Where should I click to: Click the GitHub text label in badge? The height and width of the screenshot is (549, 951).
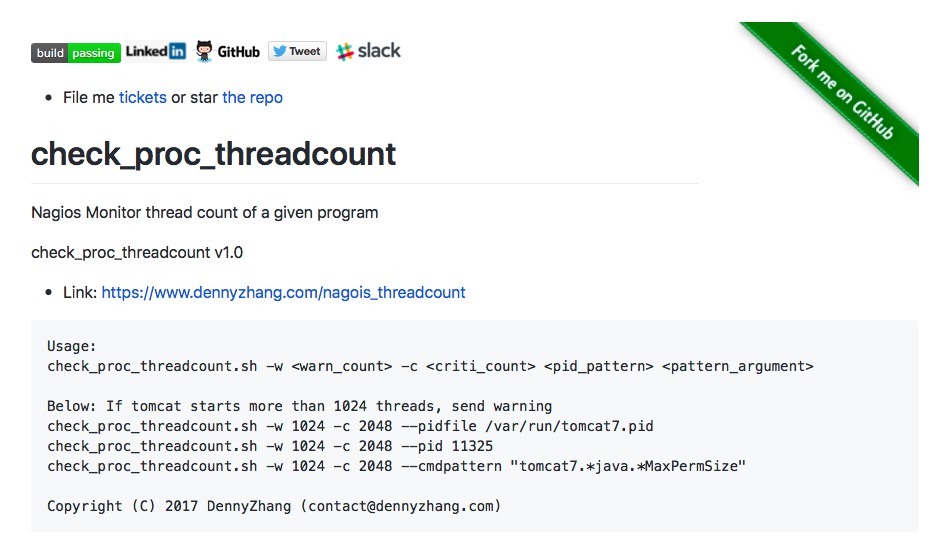tap(238, 51)
